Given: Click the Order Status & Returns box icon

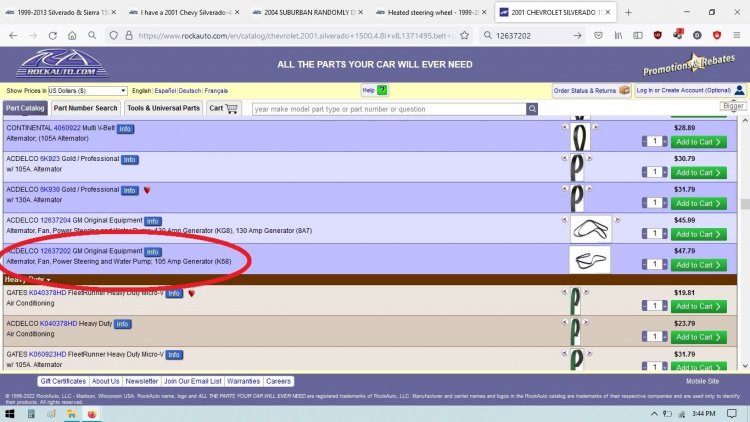Looking at the screenshot, I should pos(624,90).
